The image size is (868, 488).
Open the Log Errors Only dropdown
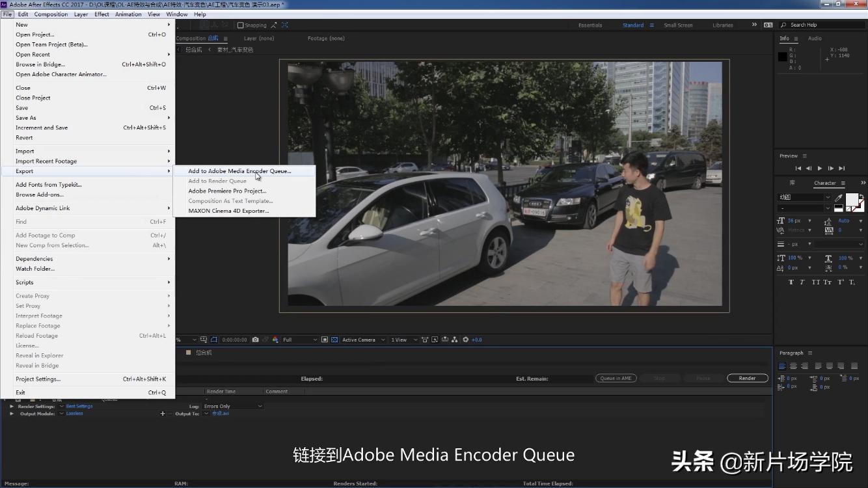(x=233, y=406)
